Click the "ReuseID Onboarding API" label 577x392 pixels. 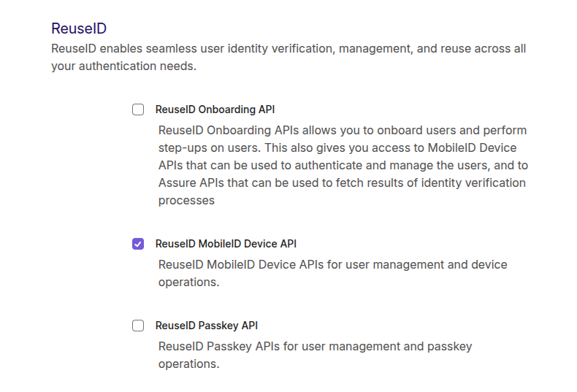(x=215, y=109)
